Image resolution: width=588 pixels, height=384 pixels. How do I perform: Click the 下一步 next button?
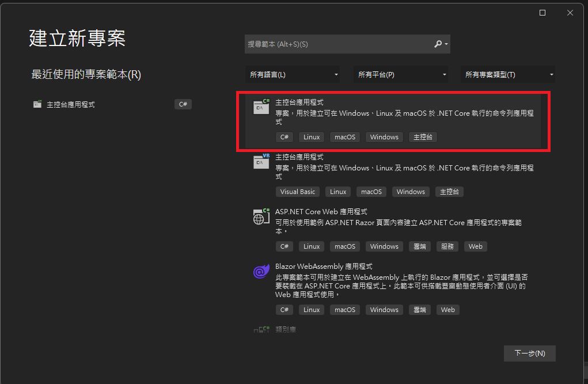click(x=529, y=353)
